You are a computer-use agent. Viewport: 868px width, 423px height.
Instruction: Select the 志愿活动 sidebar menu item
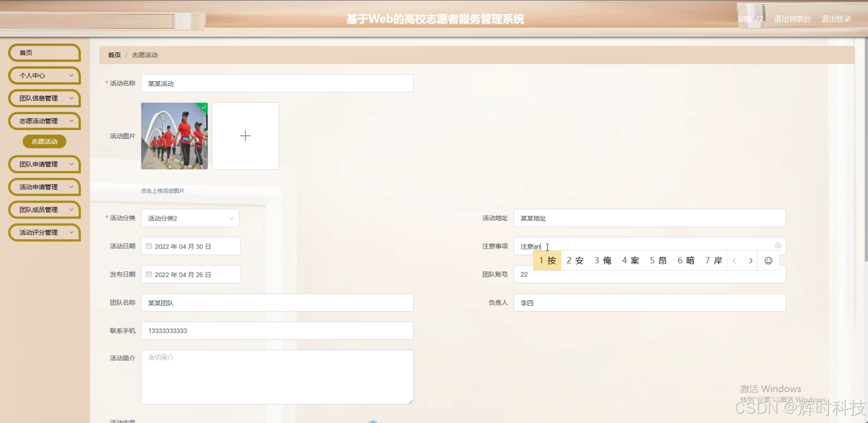(44, 141)
